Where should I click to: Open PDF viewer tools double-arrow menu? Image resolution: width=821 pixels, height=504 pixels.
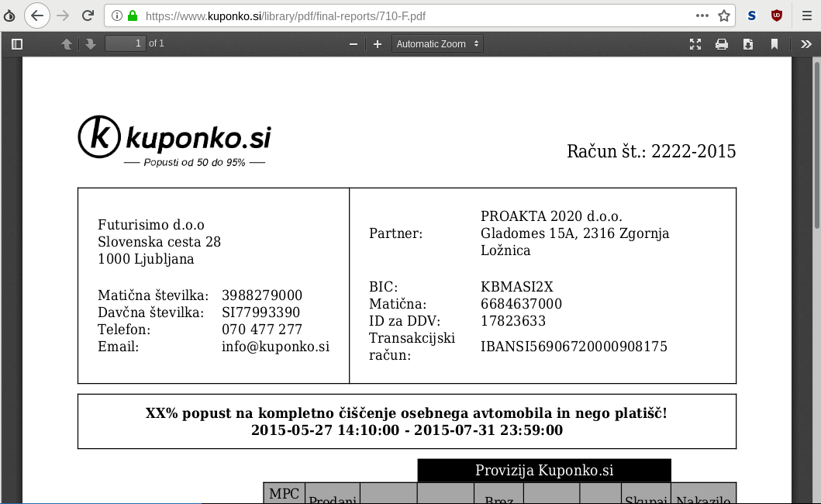coord(806,44)
